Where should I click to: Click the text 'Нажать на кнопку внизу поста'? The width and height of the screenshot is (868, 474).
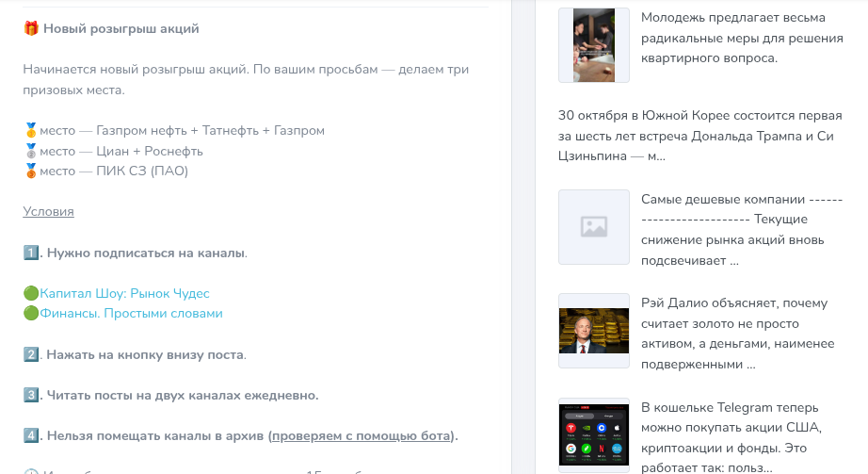(145, 354)
